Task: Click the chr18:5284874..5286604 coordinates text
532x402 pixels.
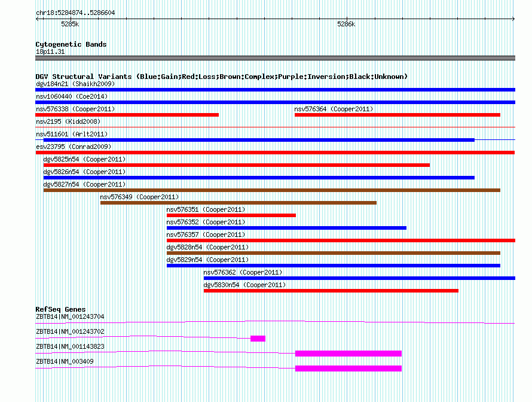Action: pyautogui.click(x=75, y=13)
